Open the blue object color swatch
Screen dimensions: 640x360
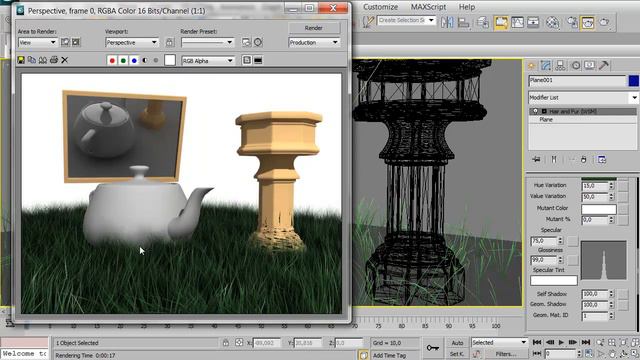pyautogui.click(x=633, y=81)
